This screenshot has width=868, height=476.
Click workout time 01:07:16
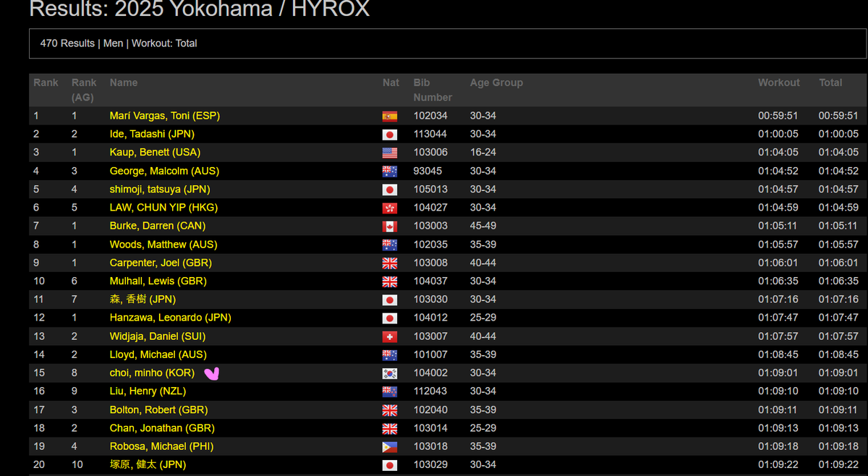click(x=778, y=299)
